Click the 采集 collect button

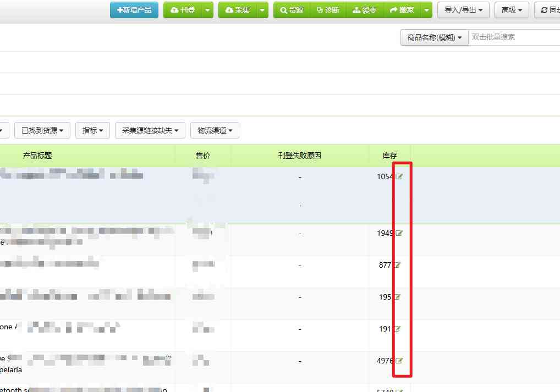pos(238,10)
